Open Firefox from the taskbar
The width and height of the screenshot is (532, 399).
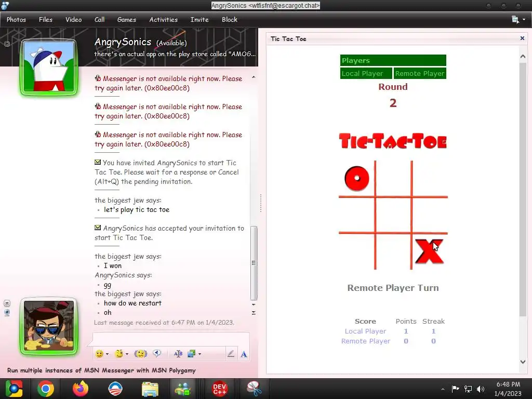tap(81, 389)
